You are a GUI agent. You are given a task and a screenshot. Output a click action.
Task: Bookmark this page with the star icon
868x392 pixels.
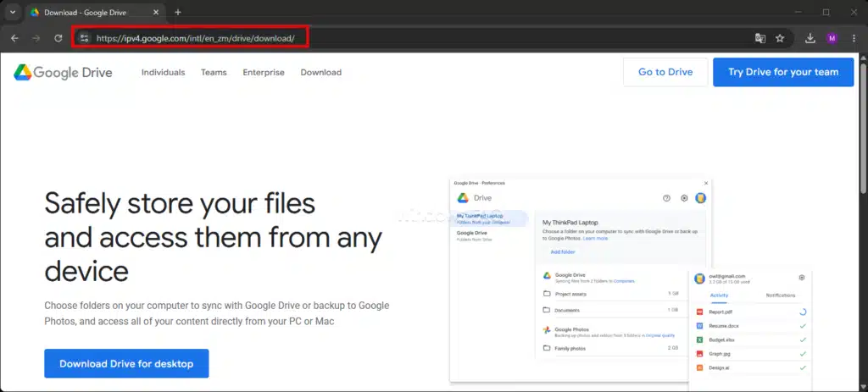click(780, 38)
